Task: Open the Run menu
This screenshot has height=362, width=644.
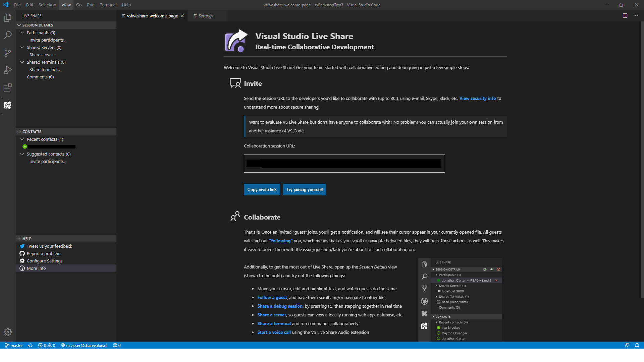Action: [x=91, y=5]
